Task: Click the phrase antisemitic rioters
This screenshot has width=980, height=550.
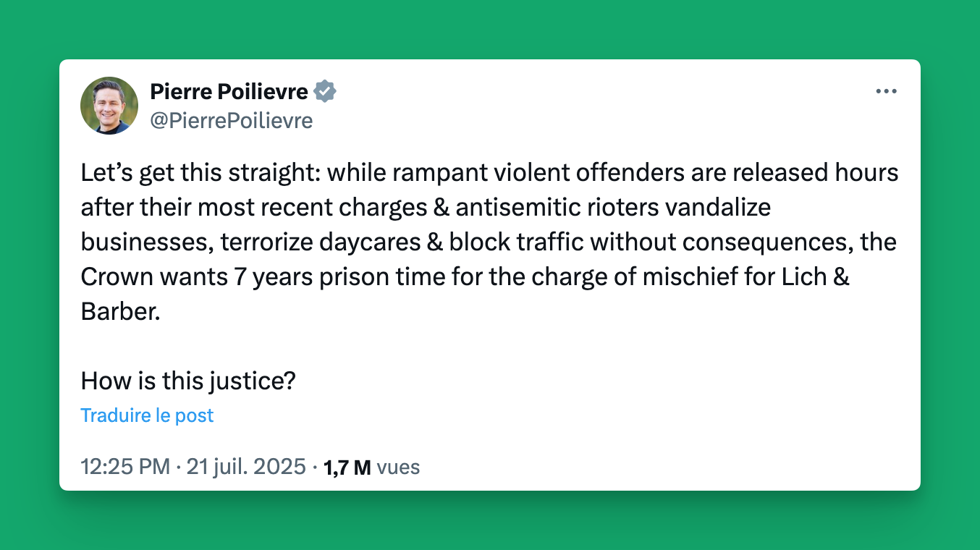Action: tap(557, 208)
